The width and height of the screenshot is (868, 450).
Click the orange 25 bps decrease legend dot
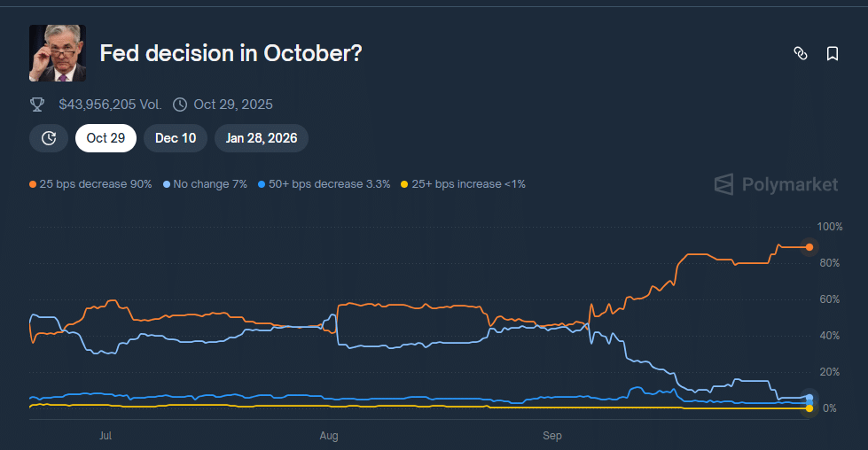point(33,184)
